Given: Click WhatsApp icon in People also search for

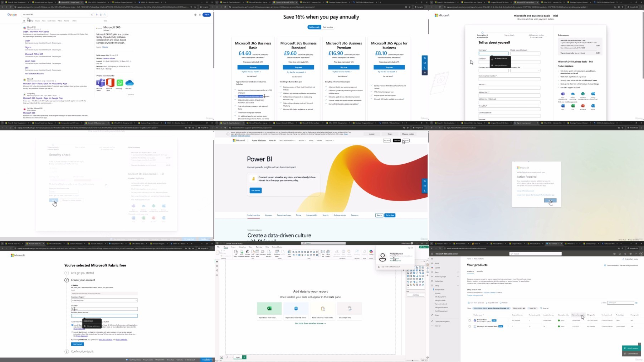Looking at the screenshot, I should coord(119,83).
